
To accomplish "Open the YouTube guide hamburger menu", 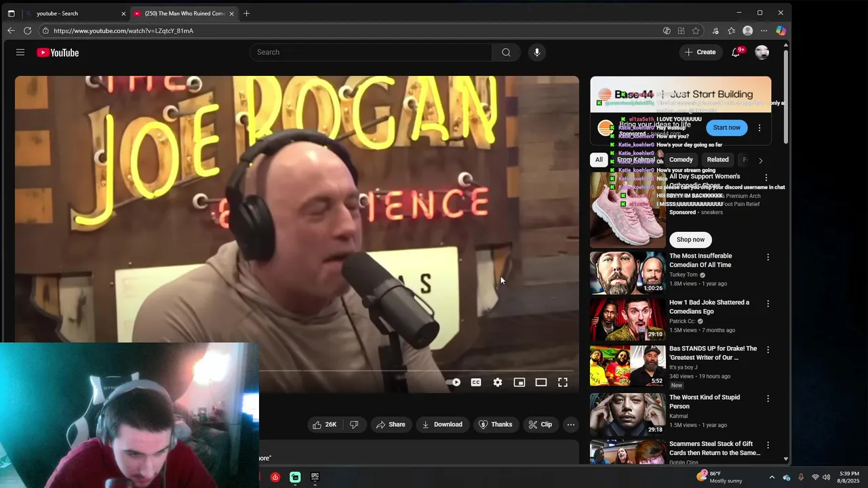I will coord(20,52).
